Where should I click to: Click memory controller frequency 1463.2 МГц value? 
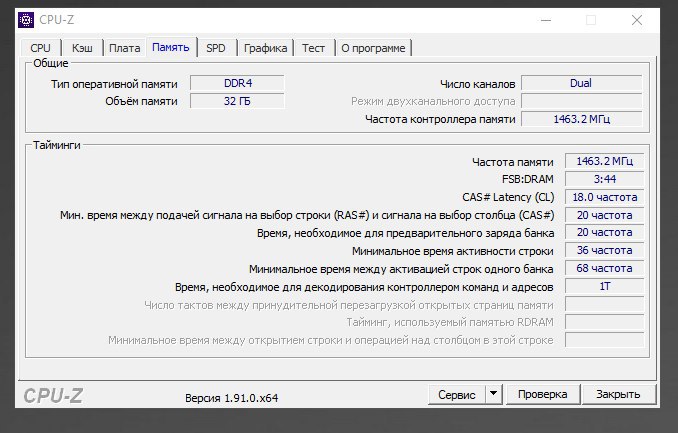click(x=581, y=119)
